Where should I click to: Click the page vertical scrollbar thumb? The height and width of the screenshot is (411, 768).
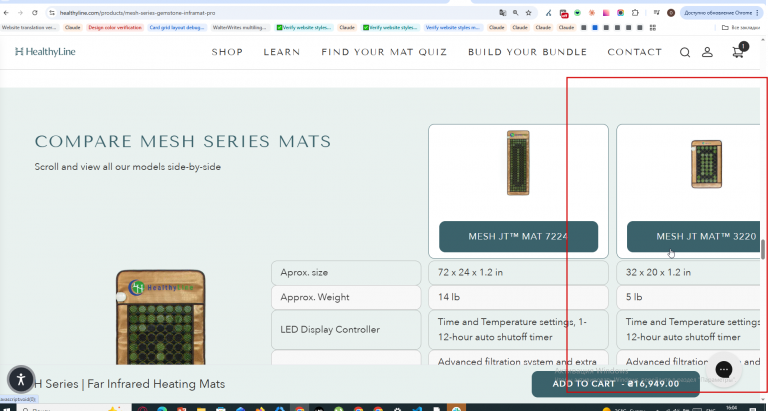[763, 250]
